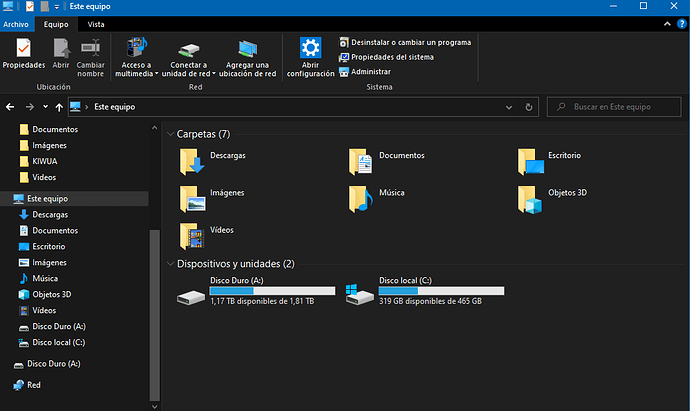This screenshot has height=411, width=690.
Task: Expand the recent locations dropdown arrow
Action: [x=45, y=106]
